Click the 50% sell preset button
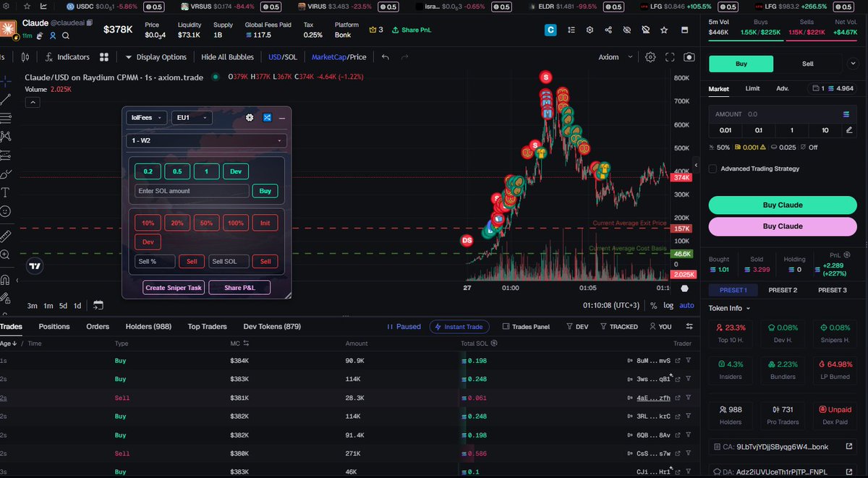The image size is (868, 478). (x=206, y=223)
